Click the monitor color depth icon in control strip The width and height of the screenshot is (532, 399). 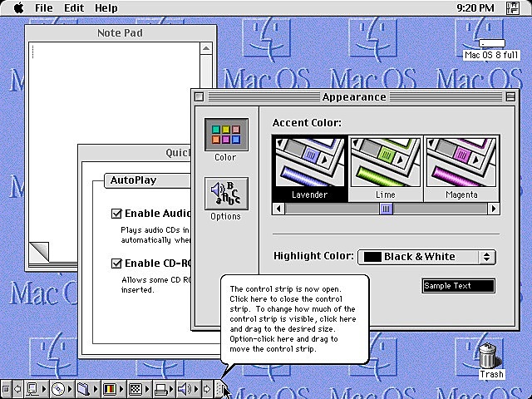point(109,388)
